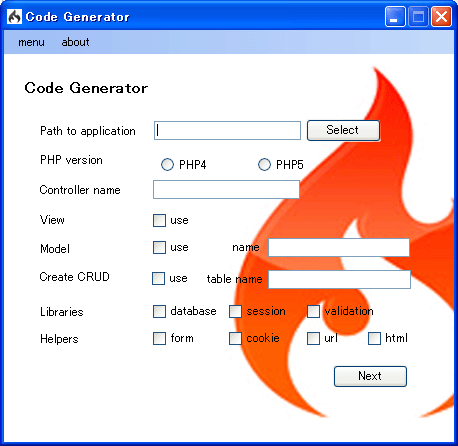This screenshot has width=458, height=446.
Task: Focus the Controller name input field
Action: click(x=226, y=190)
